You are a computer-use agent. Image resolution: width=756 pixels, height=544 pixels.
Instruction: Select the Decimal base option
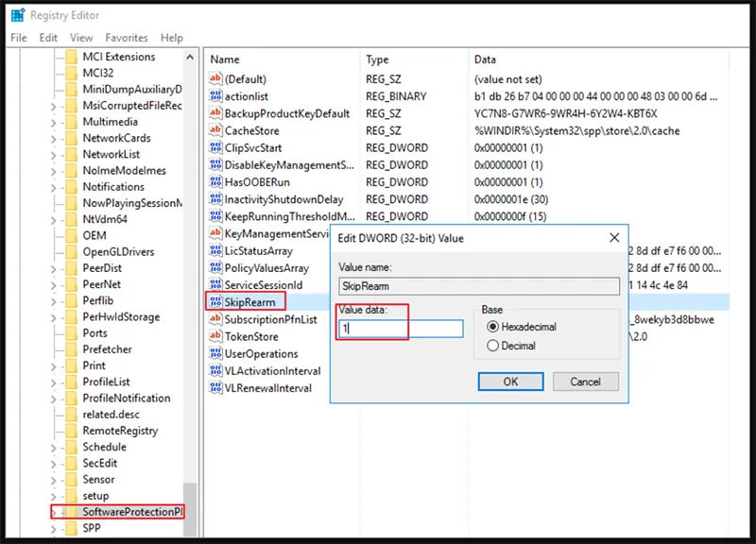click(491, 346)
